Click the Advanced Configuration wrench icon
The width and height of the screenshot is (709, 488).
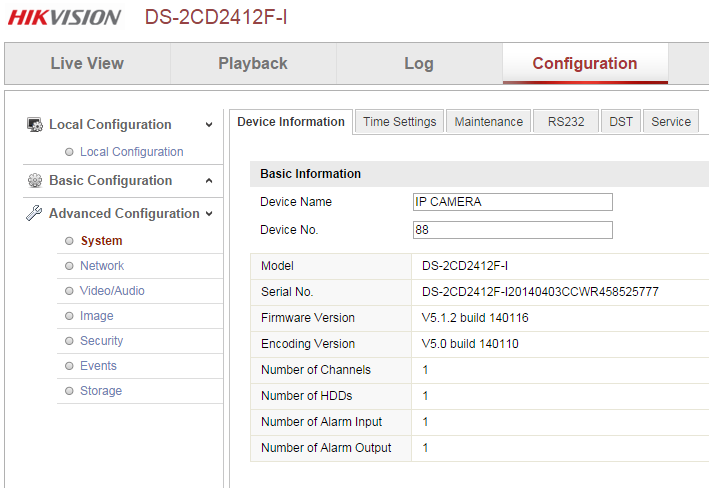[x=34, y=213]
